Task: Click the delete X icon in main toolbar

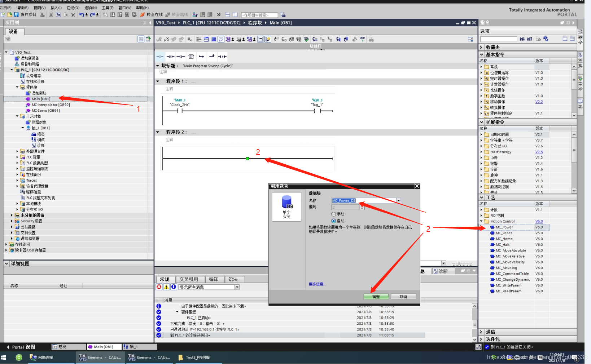Action: point(73,15)
